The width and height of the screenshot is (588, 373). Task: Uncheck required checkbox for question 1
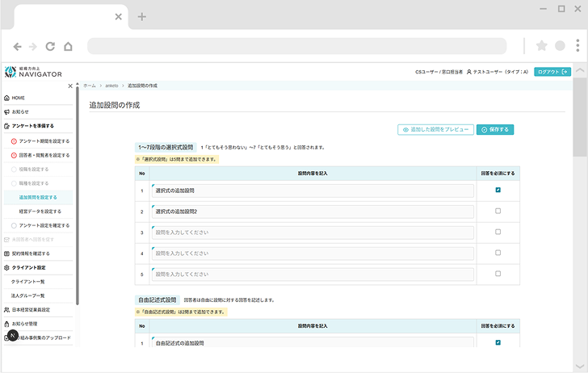(498, 190)
